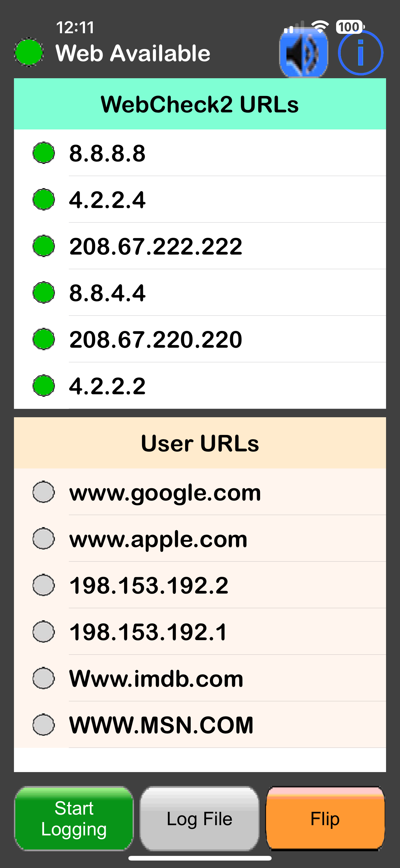Tap the green dot beside 208.67.222.222

44,246
